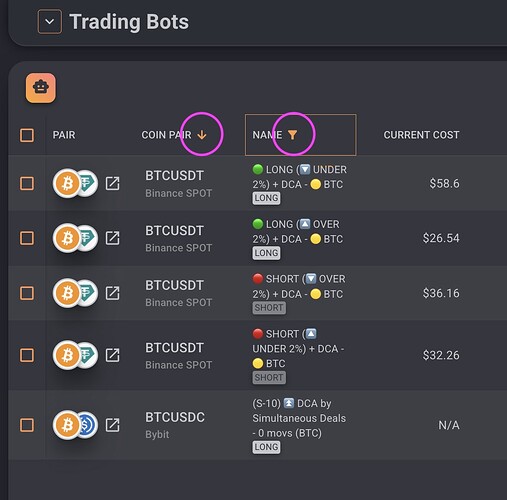The width and height of the screenshot is (507, 500).
Task: Open external link for BTCUSDC Bybit bot
Action: [x=112, y=425]
